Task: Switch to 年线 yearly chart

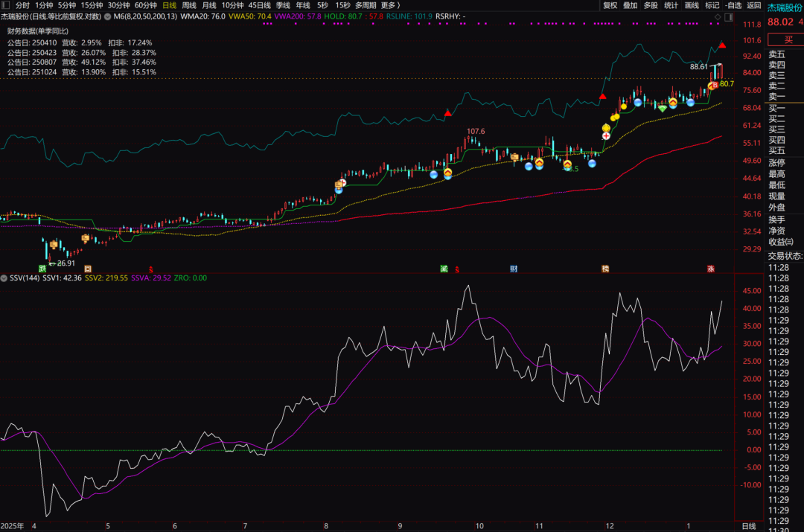Action: coord(303,5)
